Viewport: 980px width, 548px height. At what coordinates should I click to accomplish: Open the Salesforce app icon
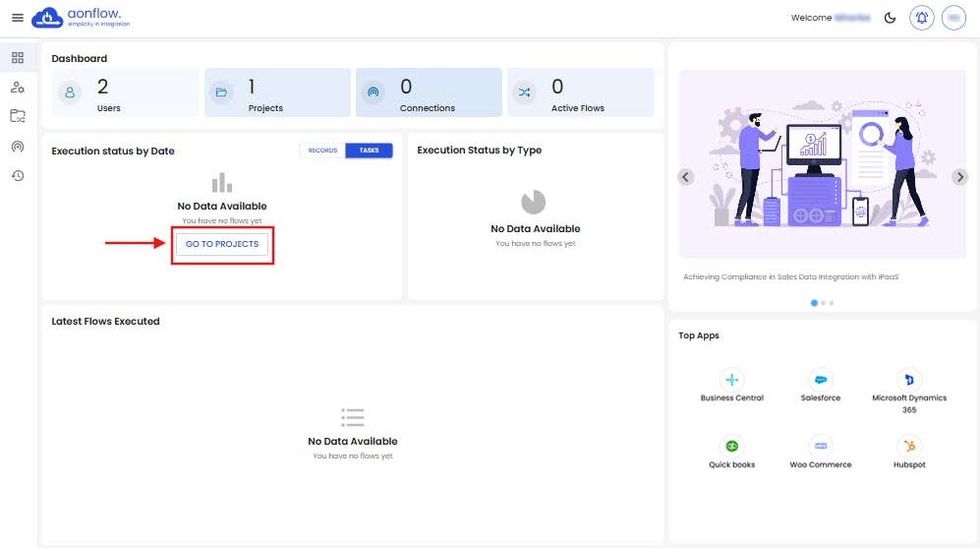(x=821, y=380)
